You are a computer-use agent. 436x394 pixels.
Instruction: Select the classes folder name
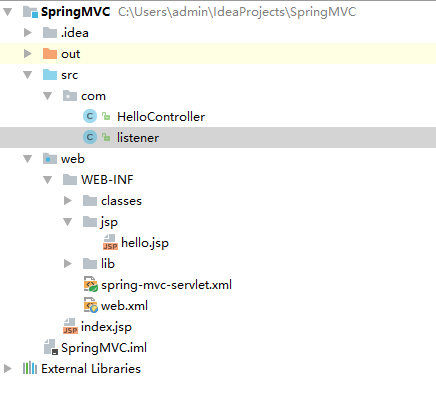[x=121, y=201]
